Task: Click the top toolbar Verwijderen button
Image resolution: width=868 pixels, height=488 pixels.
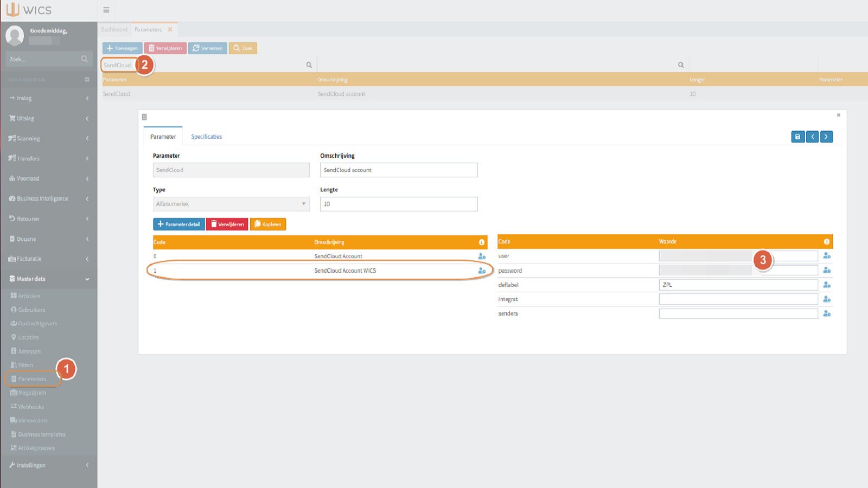Action: (165, 48)
